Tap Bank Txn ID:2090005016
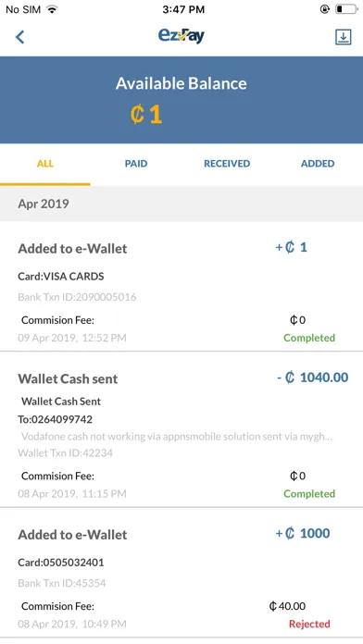The height and width of the screenshot is (644, 363). click(x=77, y=297)
